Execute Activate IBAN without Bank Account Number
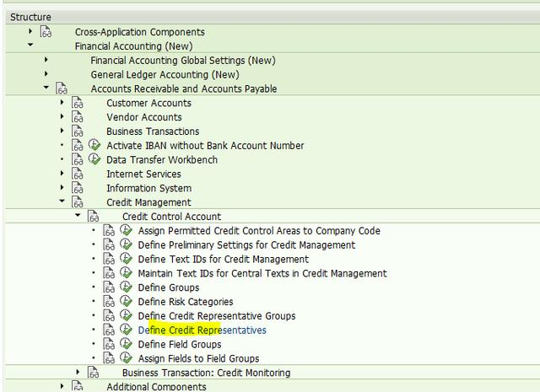Viewport: 540px width, 392px height. coord(94,145)
